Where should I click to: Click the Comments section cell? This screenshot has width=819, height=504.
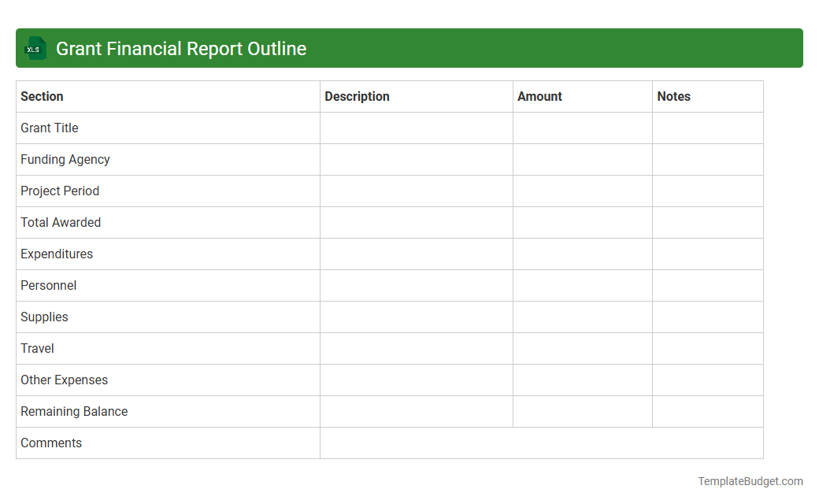(x=51, y=443)
